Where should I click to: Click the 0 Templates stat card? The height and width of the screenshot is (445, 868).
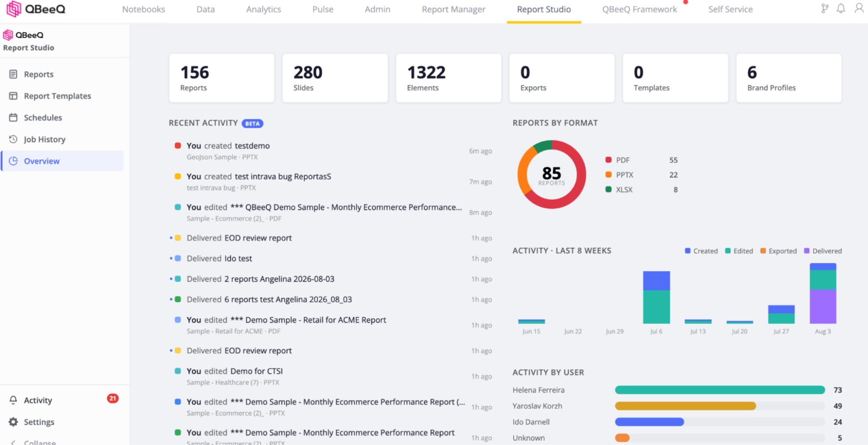[675, 78]
